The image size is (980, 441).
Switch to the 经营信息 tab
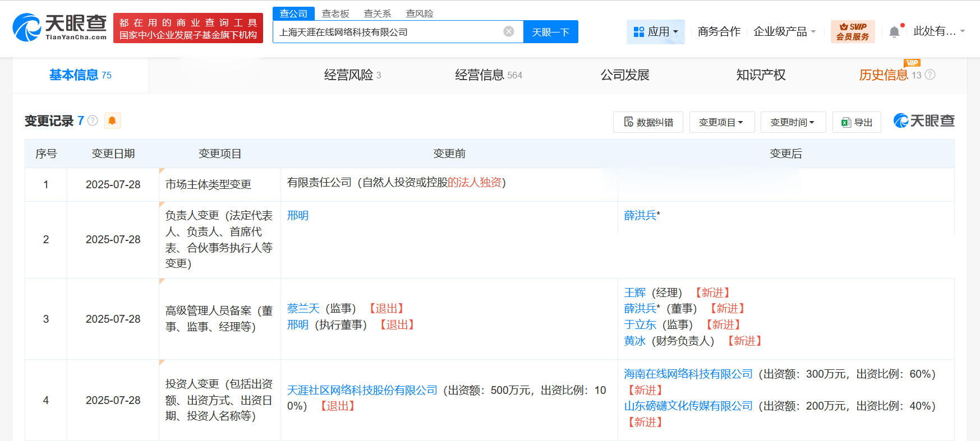point(488,75)
